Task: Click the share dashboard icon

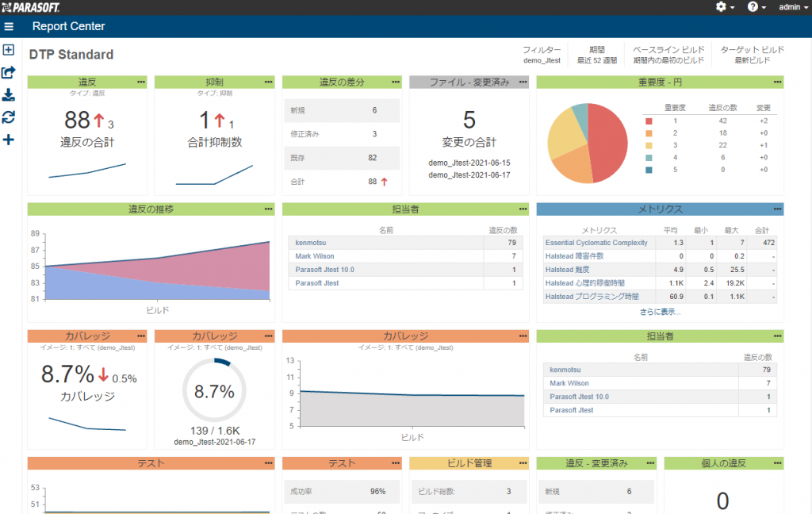Action: pos(8,72)
